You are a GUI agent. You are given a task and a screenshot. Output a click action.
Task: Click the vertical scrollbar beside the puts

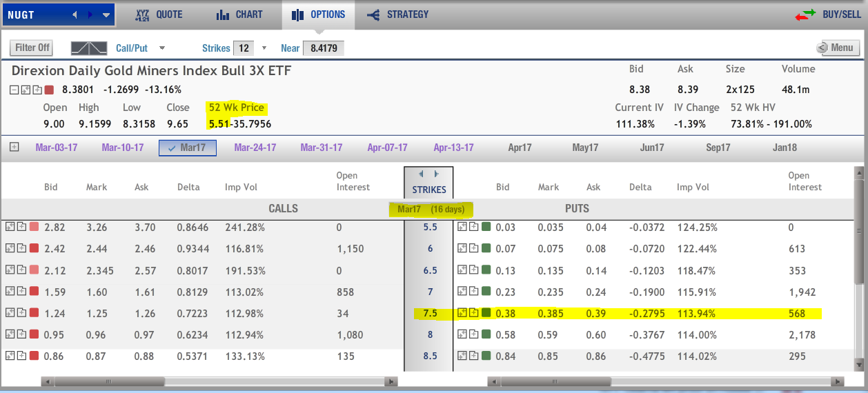tap(858, 268)
